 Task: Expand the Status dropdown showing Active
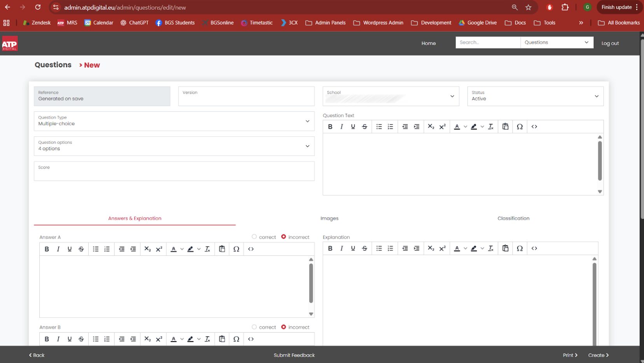pos(535,96)
